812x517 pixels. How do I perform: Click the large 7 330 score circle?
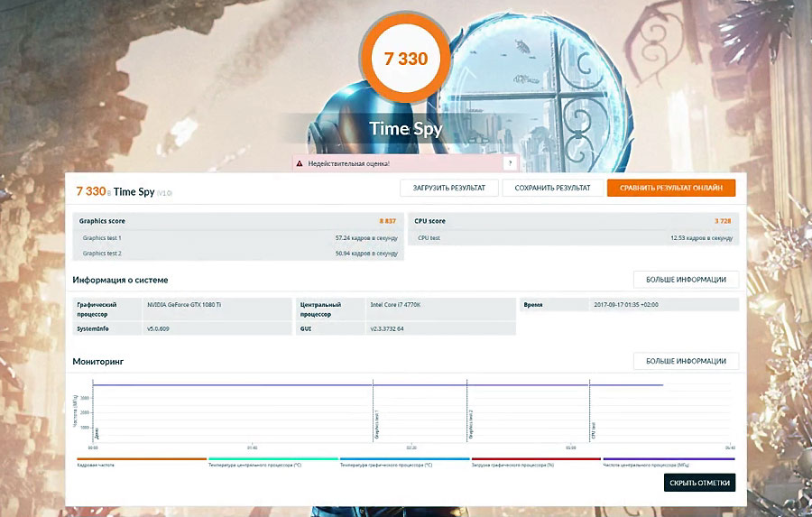pyautogui.click(x=405, y=59)
